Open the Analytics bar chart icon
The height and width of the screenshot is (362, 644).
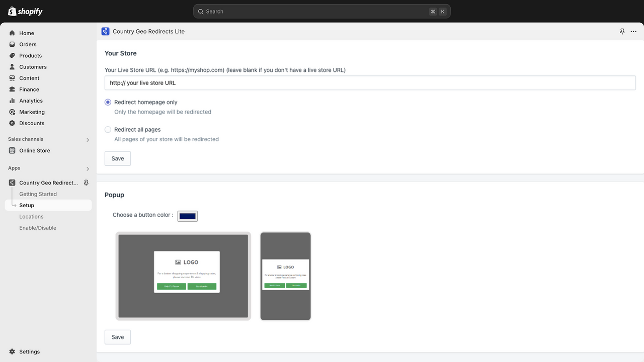pos(12,101)
